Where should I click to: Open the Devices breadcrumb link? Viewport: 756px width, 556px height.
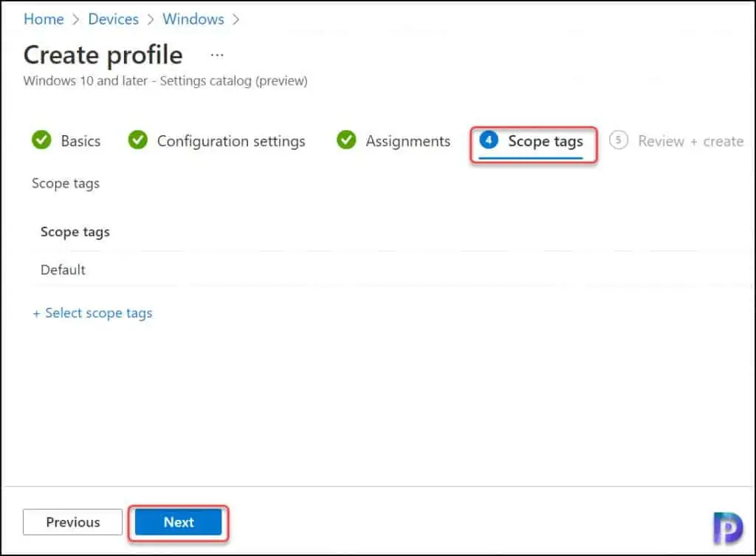coord(113,19)
